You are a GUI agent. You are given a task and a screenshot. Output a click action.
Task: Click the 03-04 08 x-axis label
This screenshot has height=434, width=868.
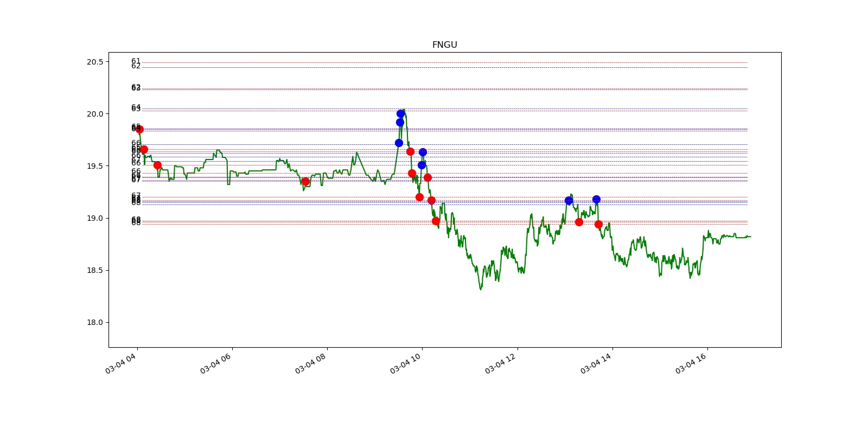tap(311, 362)
